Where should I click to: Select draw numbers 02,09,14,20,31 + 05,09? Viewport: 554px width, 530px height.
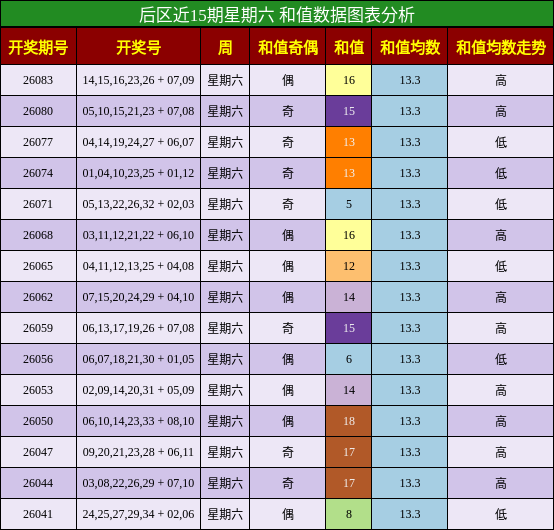click(138, 390)
